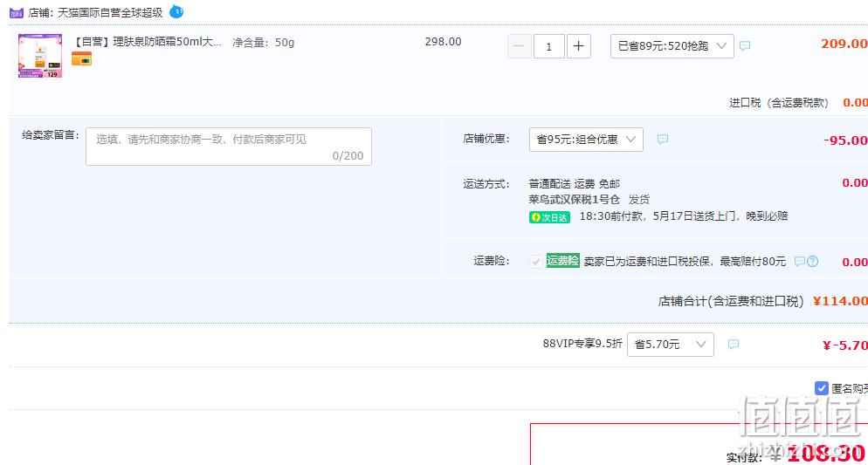The width and height of the screenshot is (868, 465).
Task: Click the 净含量: 50g specification text
Action: pos(264,43)
